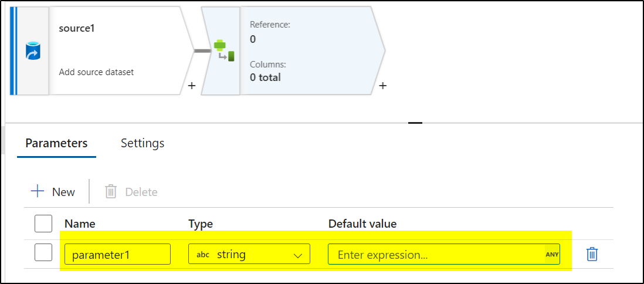Click the plus sign after the transformation node
The width and height of the screenshot is (644, 284).
pyautogui.click(x=382, y=86)
